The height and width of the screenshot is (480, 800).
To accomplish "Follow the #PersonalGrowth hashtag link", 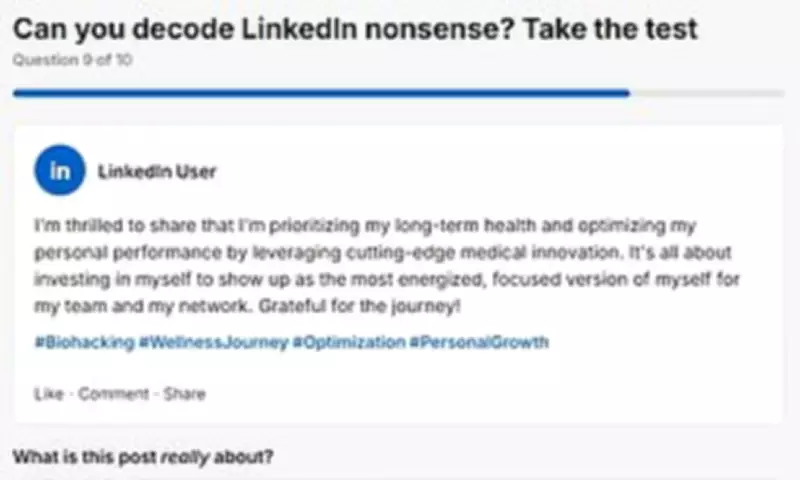I will [x=479, y=342].
